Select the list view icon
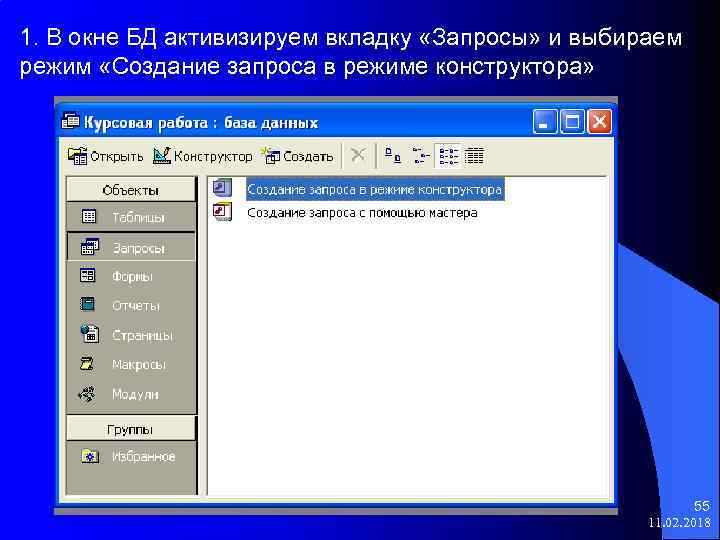720x540 pixels. [448, 156]
